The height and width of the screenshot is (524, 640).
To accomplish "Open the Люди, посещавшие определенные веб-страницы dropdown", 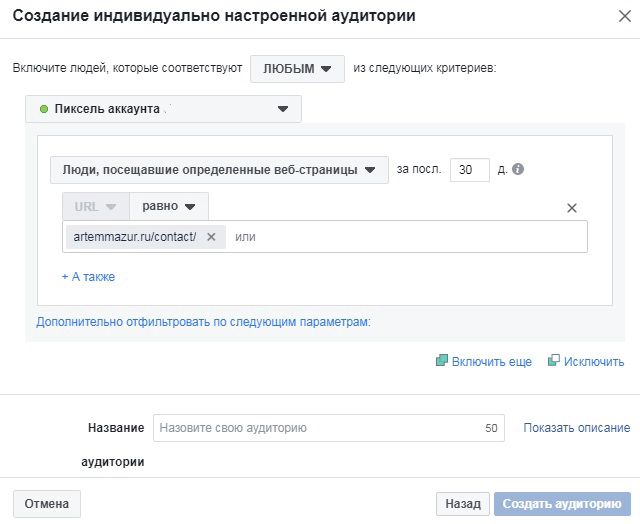I will click(x=219, y=170).
